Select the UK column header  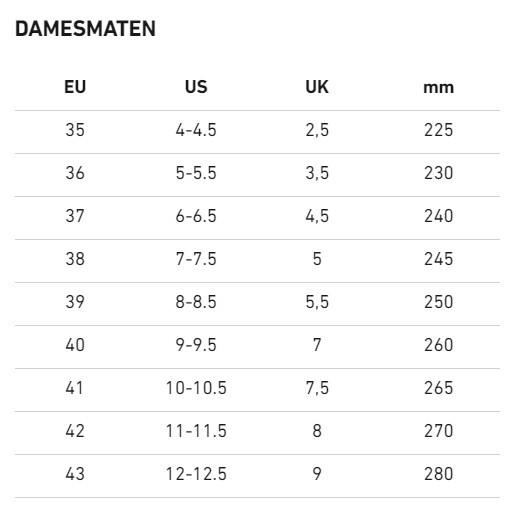click(x=317, y=87)
